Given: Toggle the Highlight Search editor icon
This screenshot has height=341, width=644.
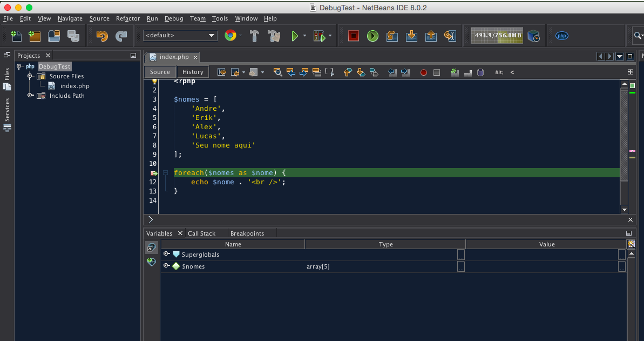Looking at the screenshot, I should click(317, 72).
